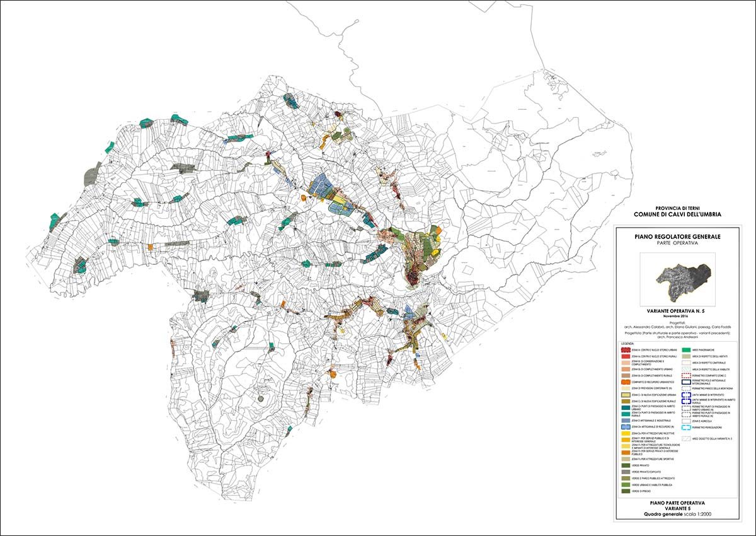Click the Zona D artigianale di recupero swatch
This screenshot has width=756, height=536.
pyautogui.click(x=626, y=427)
